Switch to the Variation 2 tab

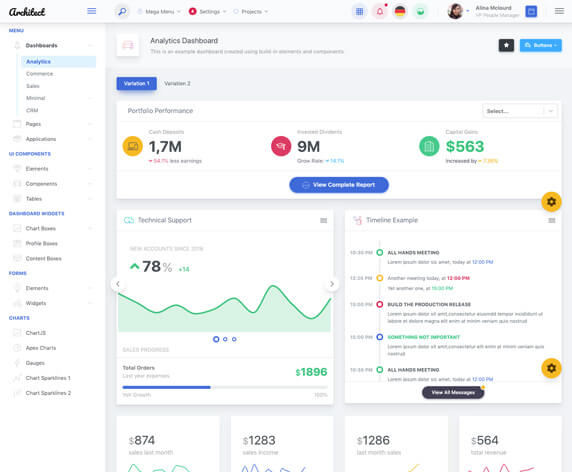177,84
